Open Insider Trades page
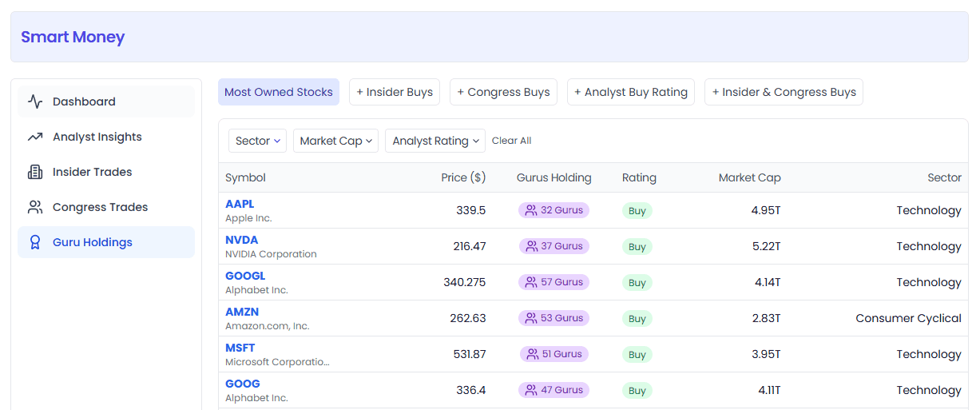Image resolution: width=980 pixels, height=410 pixels. (x=106, y=172)
